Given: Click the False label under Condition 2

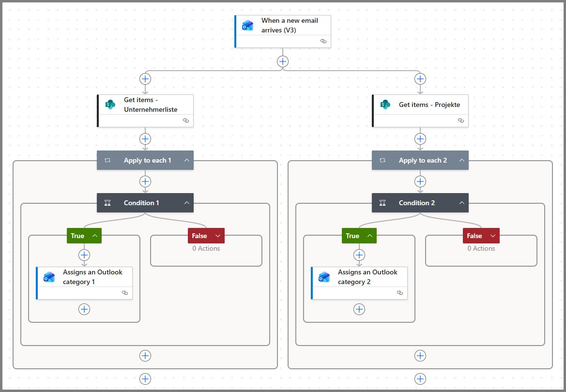Looking at the screenshot, I should tap(474, 236).
